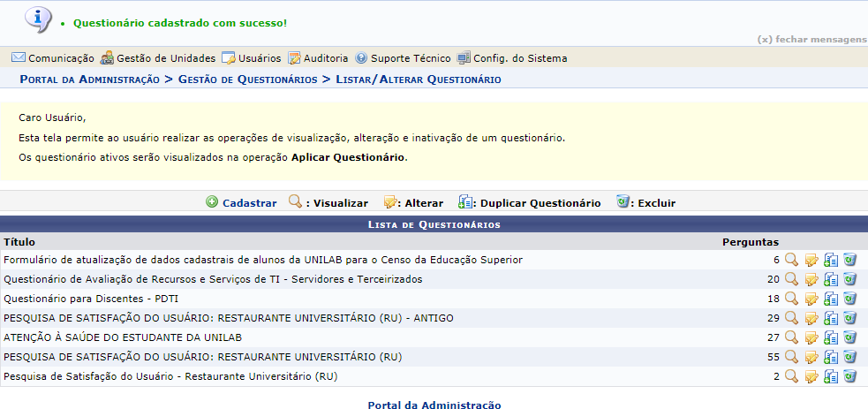Duplicate the ATENÇÃO À SAÚDE DO ESTUDANTE questionnaire
Image resolution: width=868 pixels, height=409 pixels.
point(831,337)
